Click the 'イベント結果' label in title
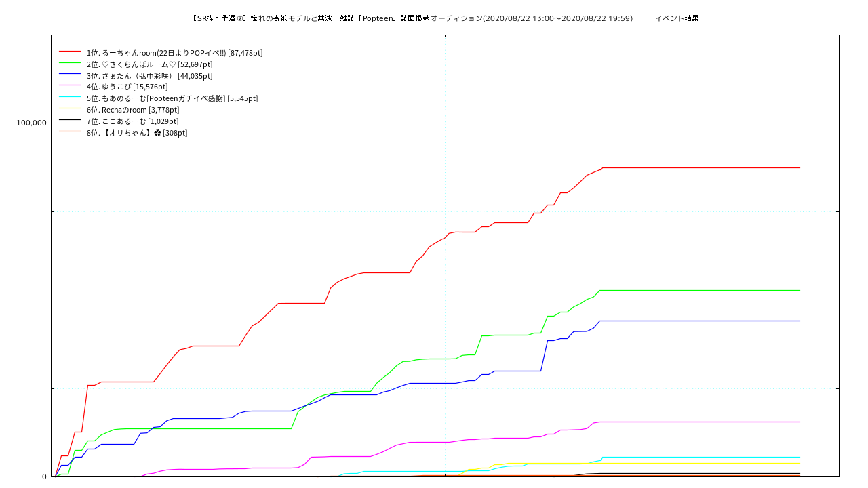 coord(677,18)
